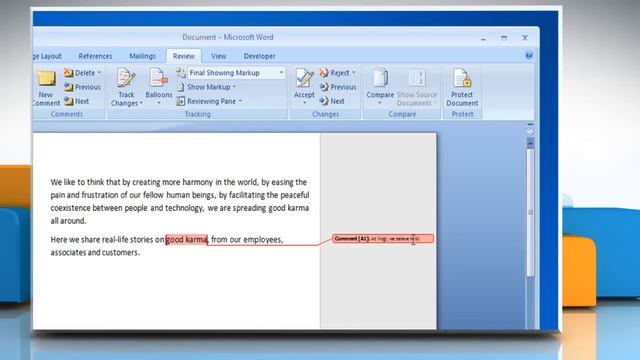Switch to the Mailings tab
The width and height of the screenshot is (640, 360).
click(142, 56)
